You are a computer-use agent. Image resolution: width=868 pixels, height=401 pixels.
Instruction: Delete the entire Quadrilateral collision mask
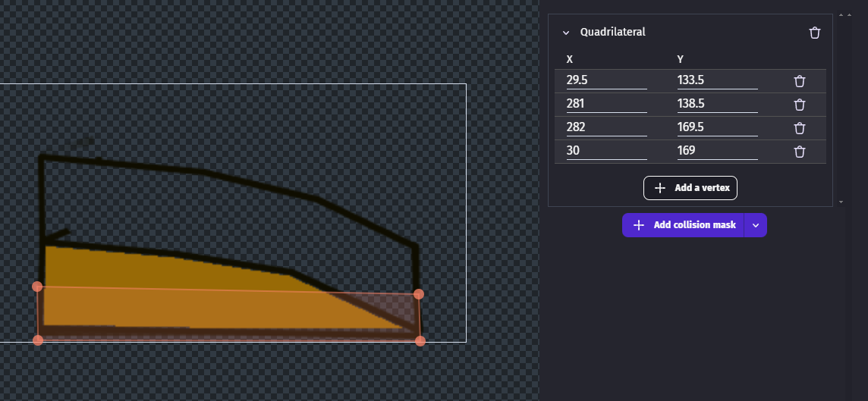[x=815, y=33]
